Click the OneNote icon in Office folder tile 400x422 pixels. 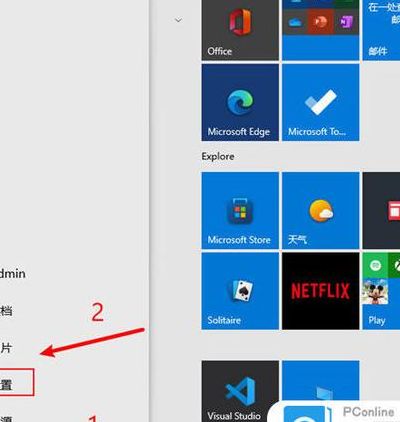point(346,22)
